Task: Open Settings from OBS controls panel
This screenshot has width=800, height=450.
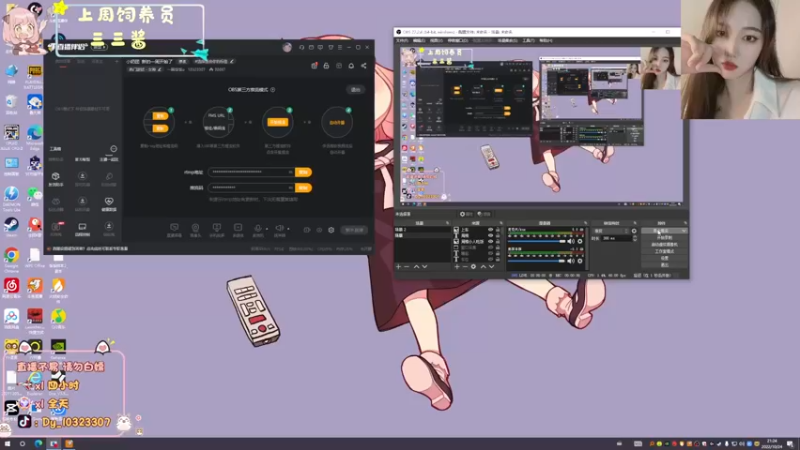Action: (664, 258)
